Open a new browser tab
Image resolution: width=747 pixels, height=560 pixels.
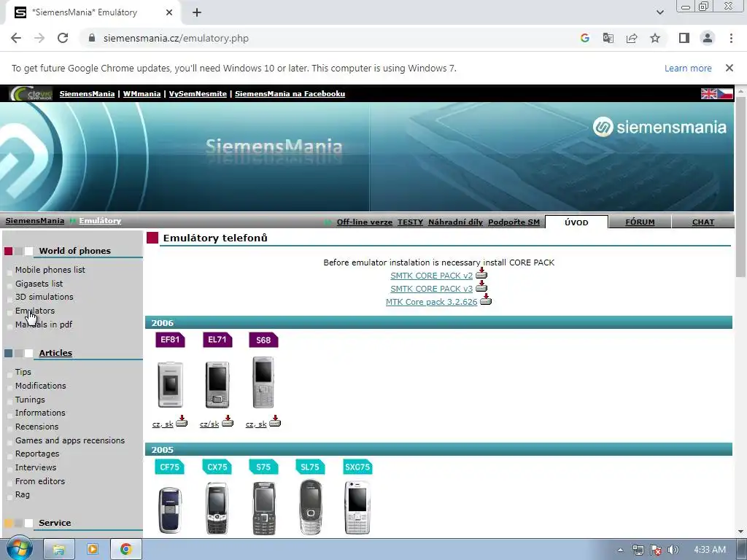(197, 12)
